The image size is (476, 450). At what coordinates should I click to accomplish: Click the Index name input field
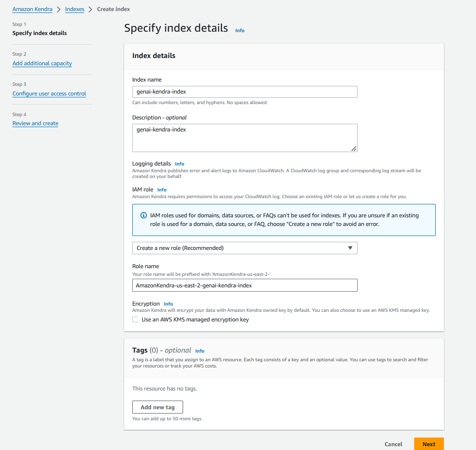[244, 92]
